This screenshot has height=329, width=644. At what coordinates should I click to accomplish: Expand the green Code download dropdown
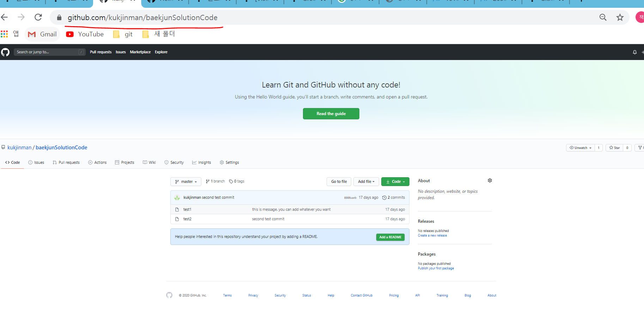click(x=395, y=181)
